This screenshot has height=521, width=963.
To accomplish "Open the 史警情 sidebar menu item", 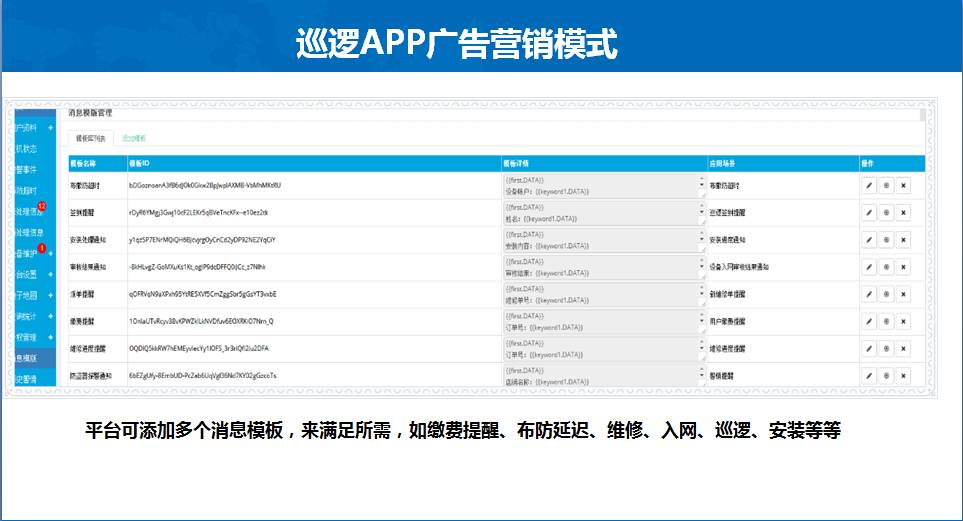I will tap(27, 379).
